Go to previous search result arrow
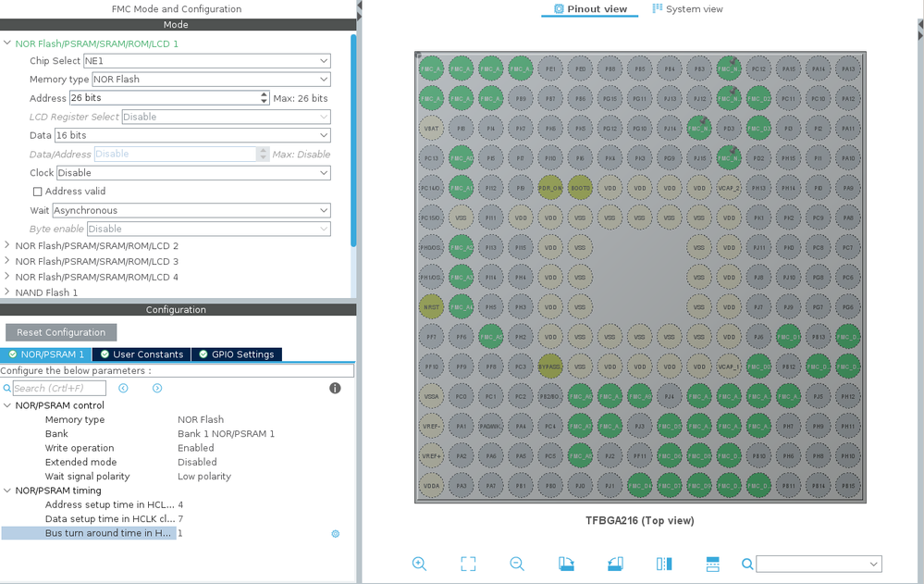 pos(123,388)
